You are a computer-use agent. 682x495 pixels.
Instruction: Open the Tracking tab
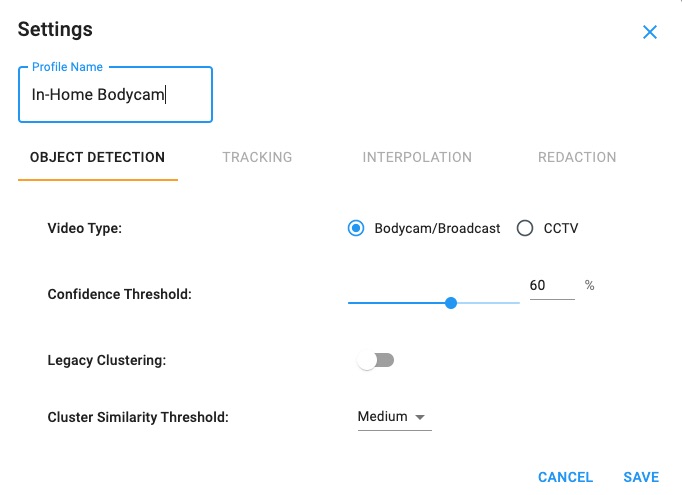(257, 157)
